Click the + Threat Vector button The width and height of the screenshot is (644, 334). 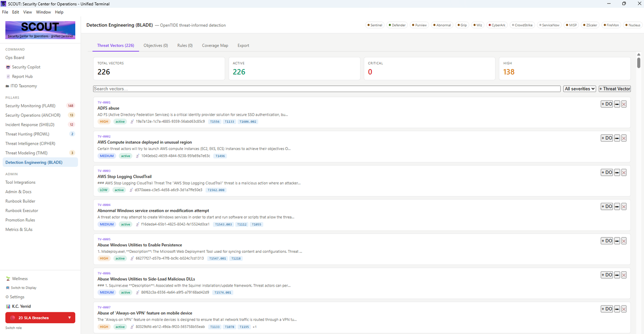click(615, 89)
